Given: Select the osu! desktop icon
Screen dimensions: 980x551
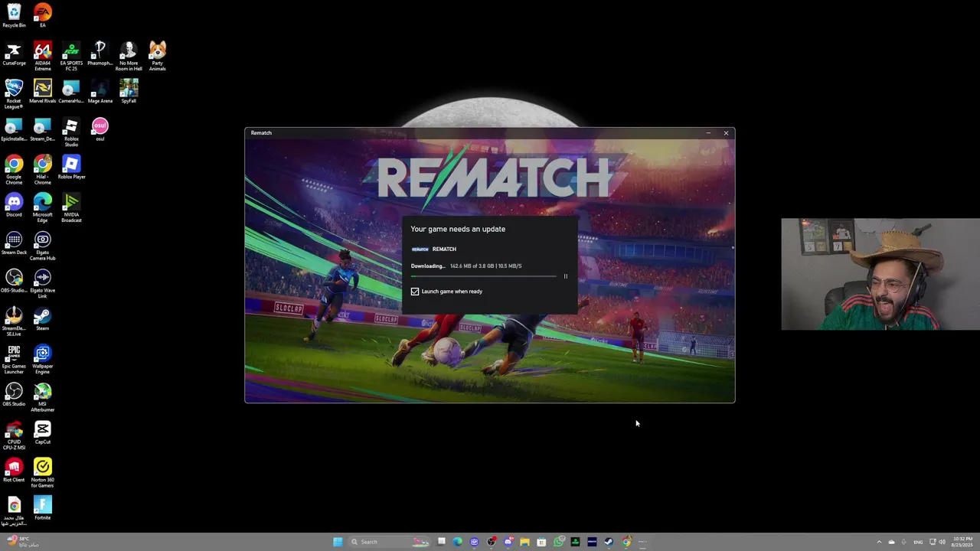Looking at the screenshot, I should [x=100, y=129].
